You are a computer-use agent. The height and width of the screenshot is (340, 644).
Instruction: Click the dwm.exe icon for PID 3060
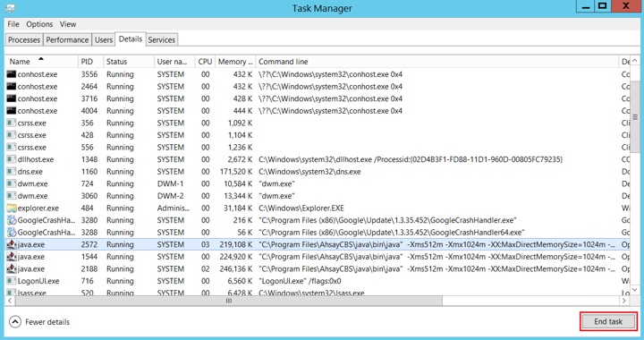11,196
